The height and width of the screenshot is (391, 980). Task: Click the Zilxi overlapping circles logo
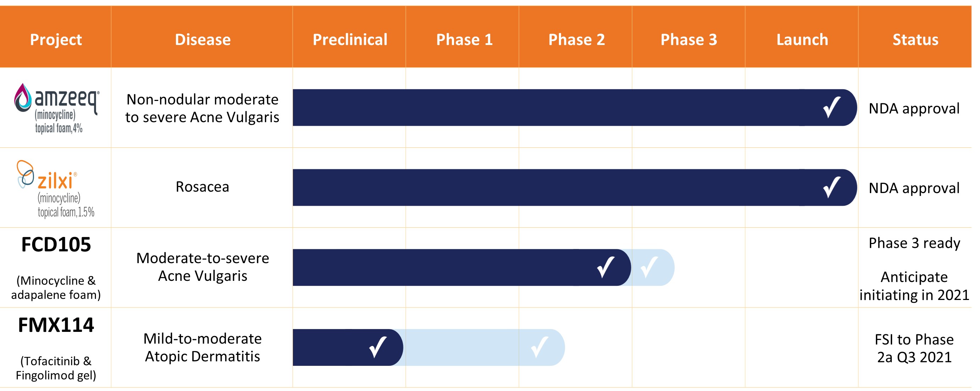pos(26,174)
